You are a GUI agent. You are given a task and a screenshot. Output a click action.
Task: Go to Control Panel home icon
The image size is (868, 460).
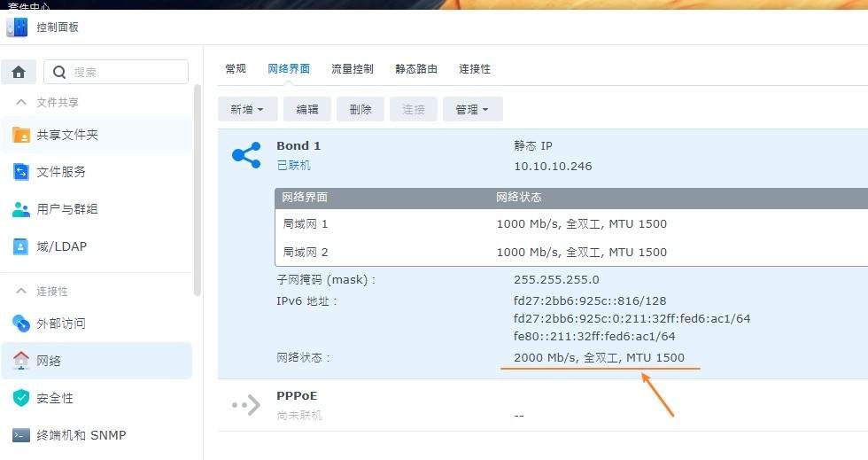[19, 72]
